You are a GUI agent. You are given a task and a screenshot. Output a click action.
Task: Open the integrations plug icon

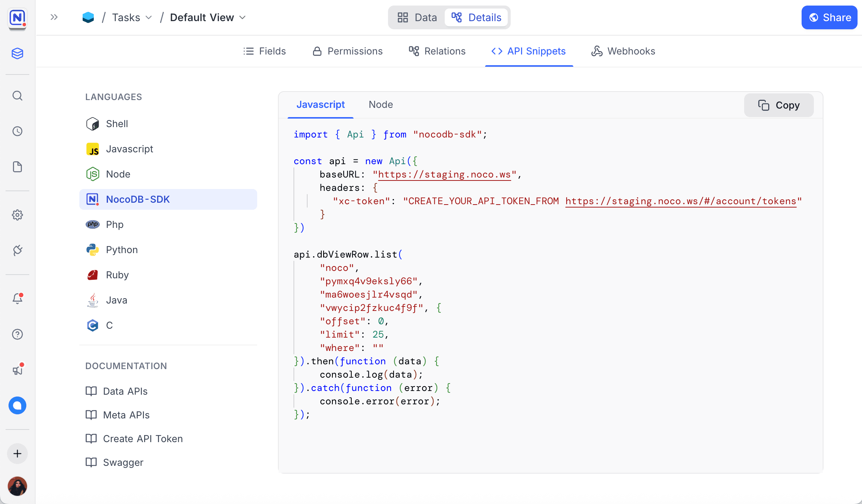click(x=17, y=251)
